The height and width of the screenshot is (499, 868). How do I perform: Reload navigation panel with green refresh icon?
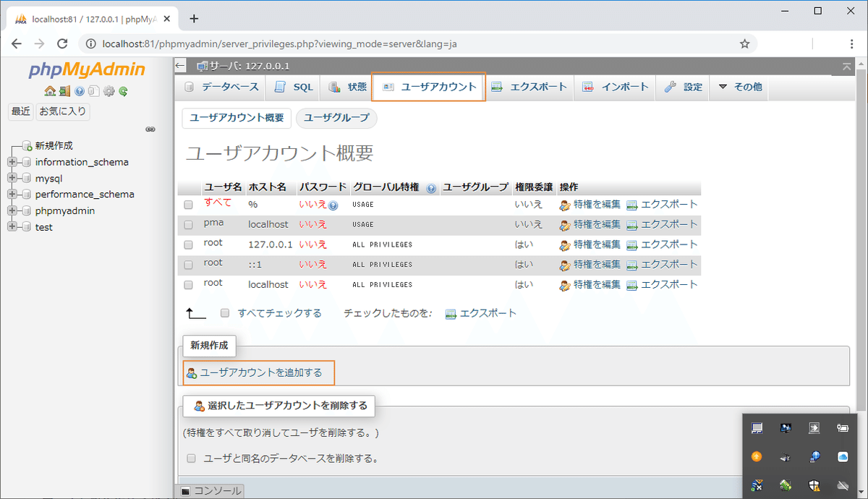pos(123,91)
